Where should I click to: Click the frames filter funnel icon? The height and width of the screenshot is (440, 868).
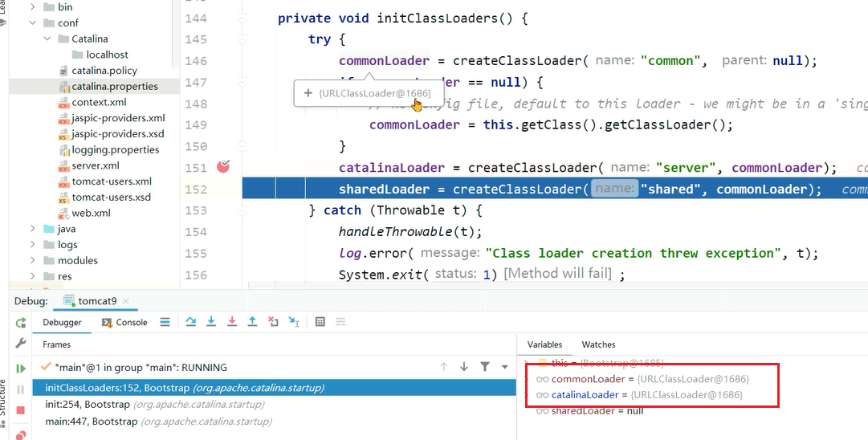click(485, 367)
